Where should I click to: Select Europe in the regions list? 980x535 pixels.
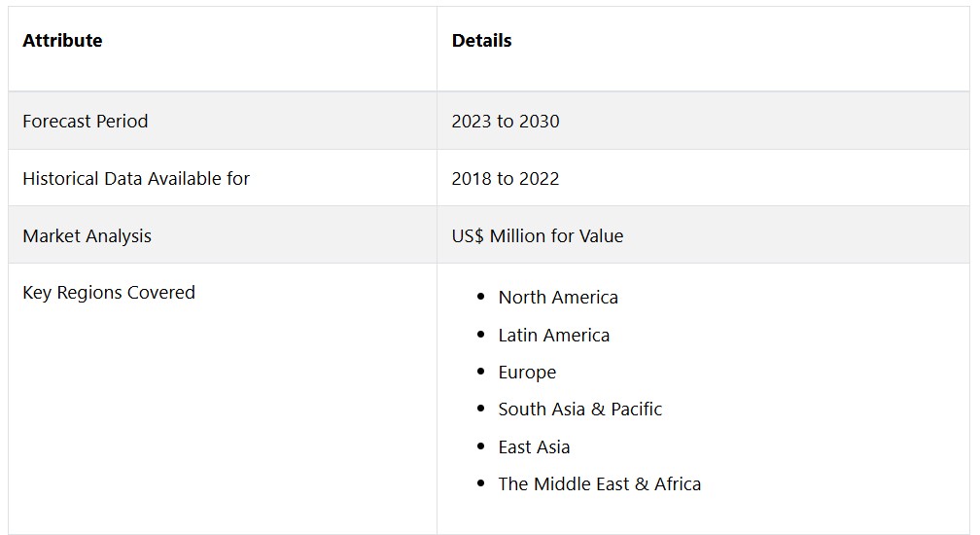pyautogui.click(x=527, y=373)
